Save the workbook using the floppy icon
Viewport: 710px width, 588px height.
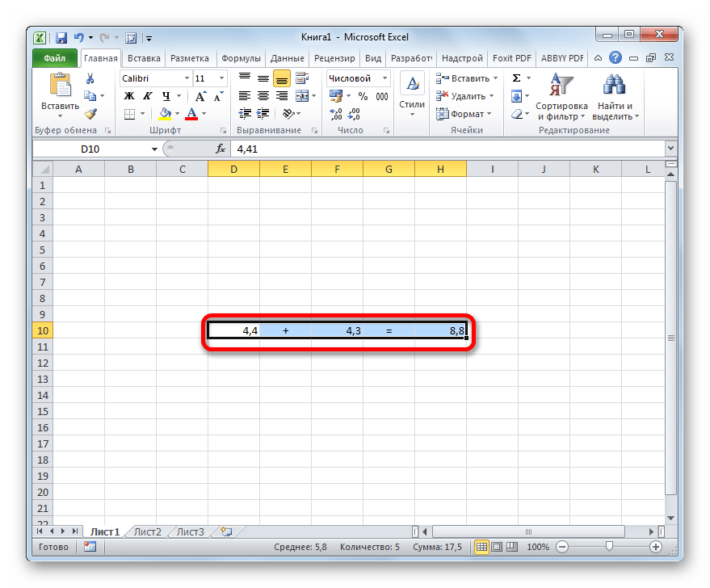pyautogui.click(x=61, y=37)
